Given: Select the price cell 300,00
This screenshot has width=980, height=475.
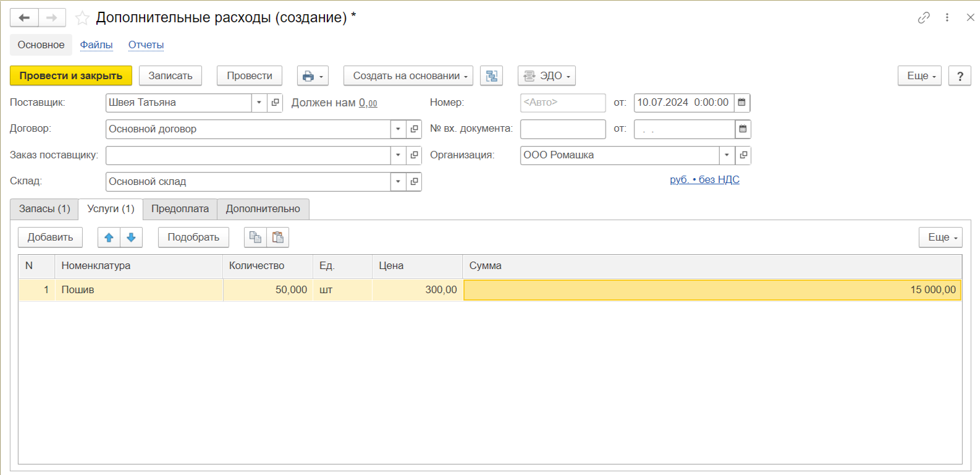Looking at the screenshot, I should 418,290.
